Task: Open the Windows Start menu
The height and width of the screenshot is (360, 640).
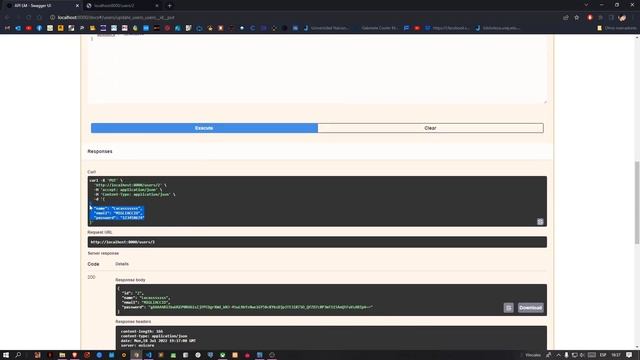Action: 6,355
